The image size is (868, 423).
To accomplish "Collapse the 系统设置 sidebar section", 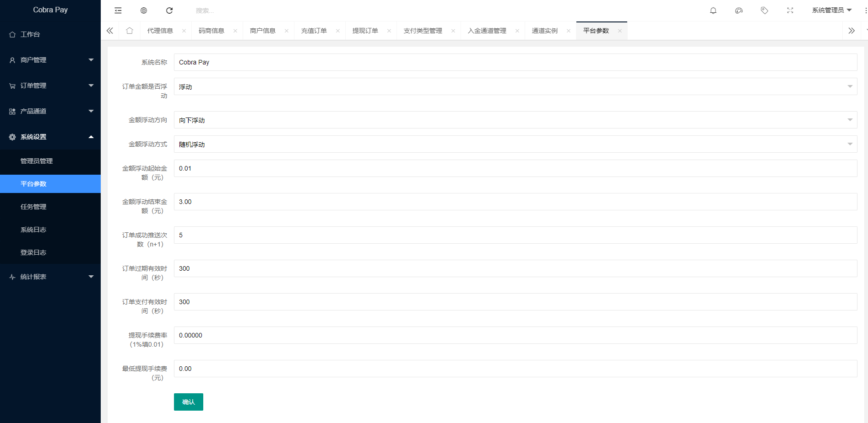I will [x=50, y=137].
